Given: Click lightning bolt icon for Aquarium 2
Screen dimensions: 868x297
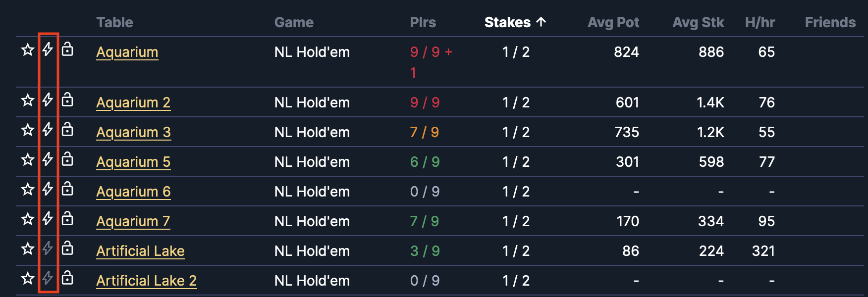Looking at the screenshot, I should tap(48, 100).
